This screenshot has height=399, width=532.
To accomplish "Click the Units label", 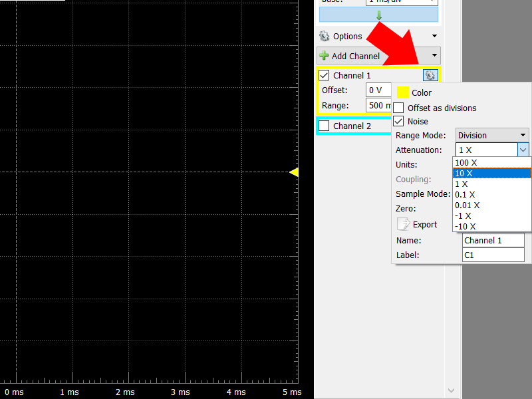I will 406,164.
